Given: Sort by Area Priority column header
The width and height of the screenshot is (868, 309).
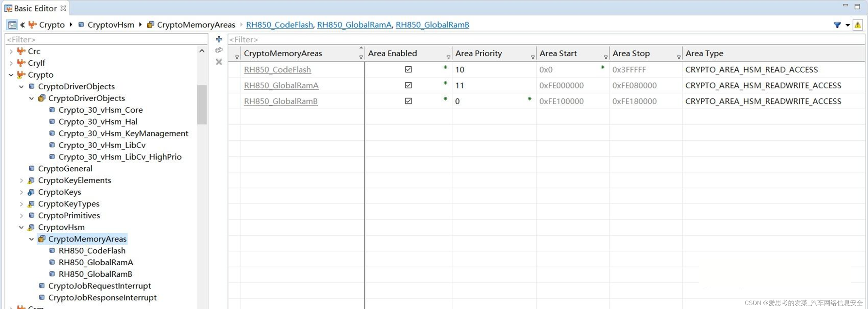Looking at the screenshot, I should tap(478, 53).
